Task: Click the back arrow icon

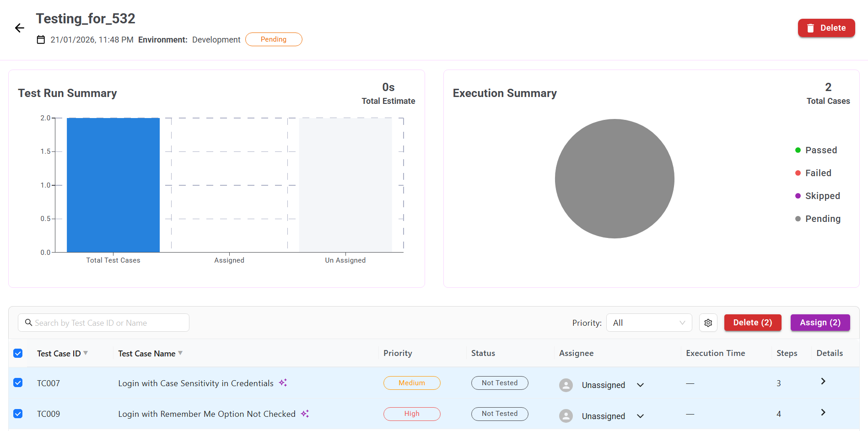Action: point(19,28)
